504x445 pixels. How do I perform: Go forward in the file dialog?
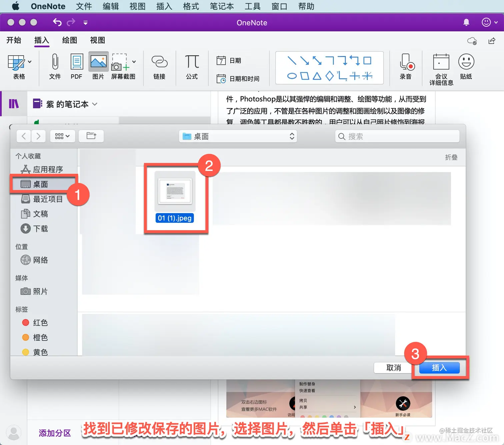coord(38,136)
